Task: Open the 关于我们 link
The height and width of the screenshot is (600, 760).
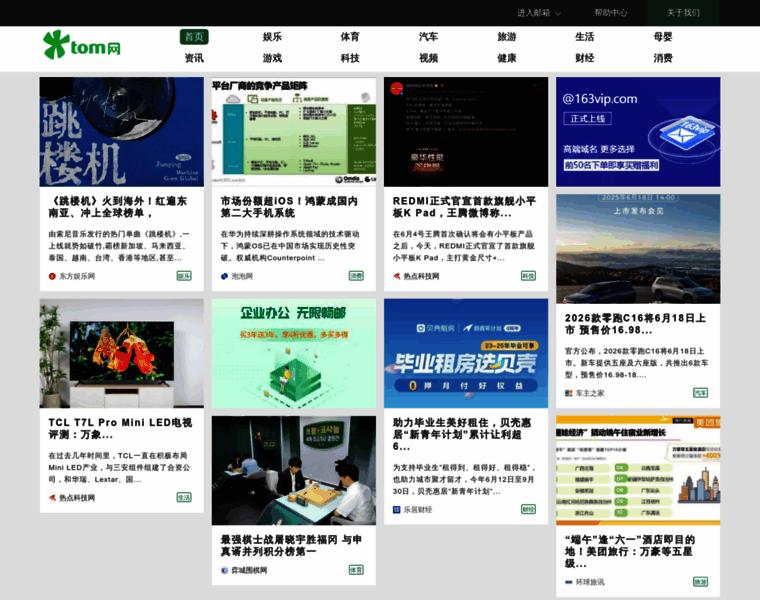Action: 683,13
